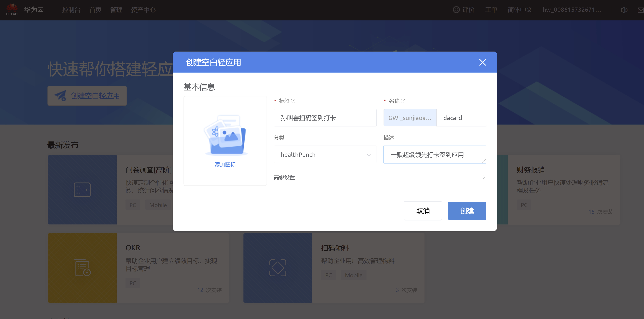Open the 分类 healthPunch dropdown
This screenshot has height=319, width=644.
click(x=325, y=155)
